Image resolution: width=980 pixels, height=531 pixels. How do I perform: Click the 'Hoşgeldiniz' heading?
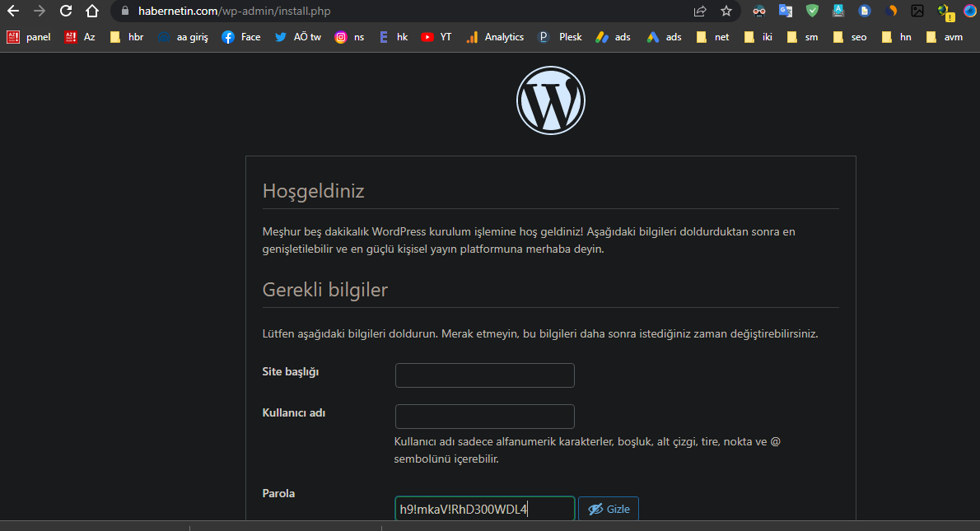313,190
